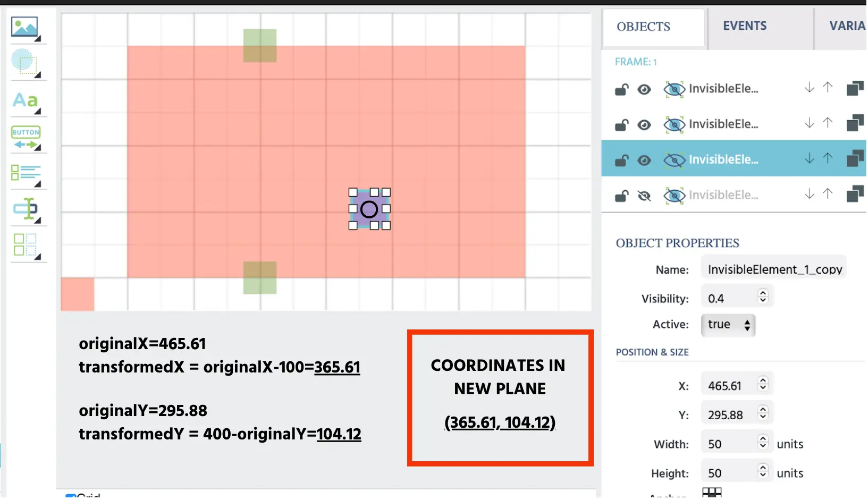The height and width of the screenshot is (500, 868).
Task: Move the highlighted InvisibleEle row down
Action: point(809,158)
